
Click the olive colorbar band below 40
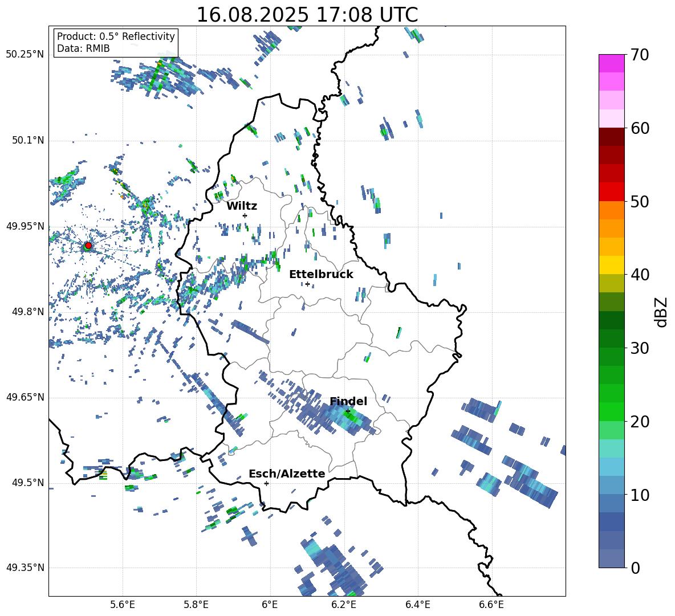coord(611,283)
